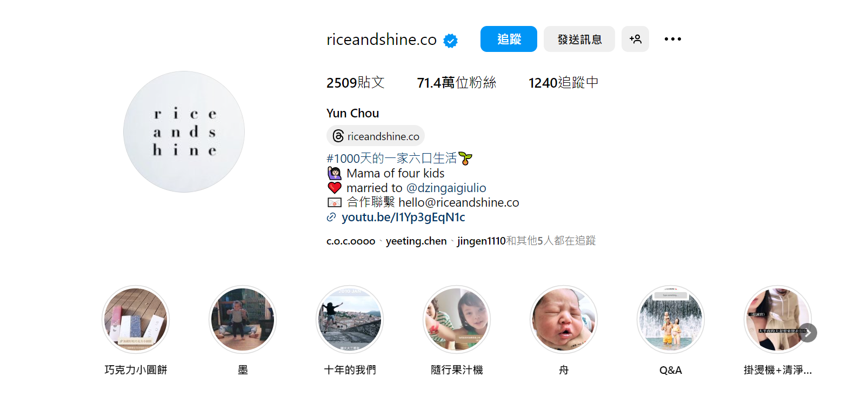Viewport: 868px width, 402px height.
Task: Show next highlights with the arrow chevron
Action: coord(807,333)
